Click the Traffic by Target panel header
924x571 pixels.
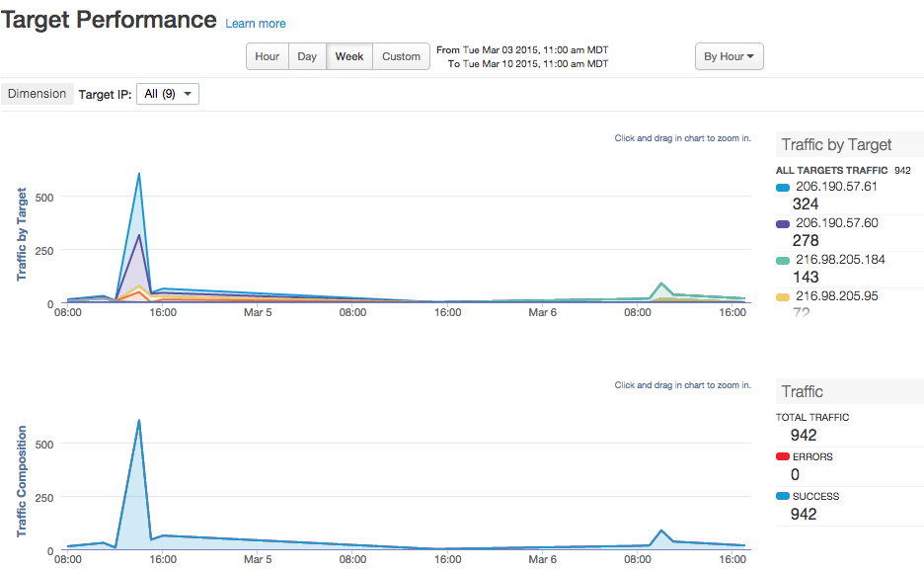click(x=836, y=145)
